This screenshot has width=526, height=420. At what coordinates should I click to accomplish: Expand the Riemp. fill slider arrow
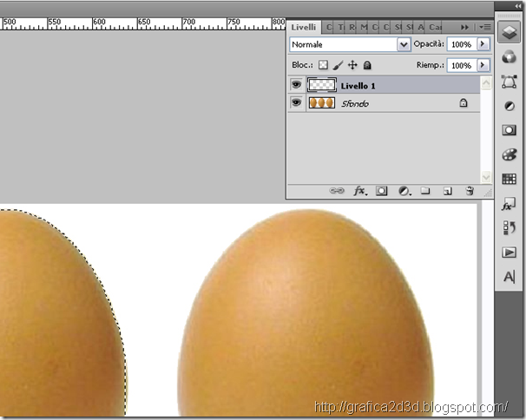point(483,65)
